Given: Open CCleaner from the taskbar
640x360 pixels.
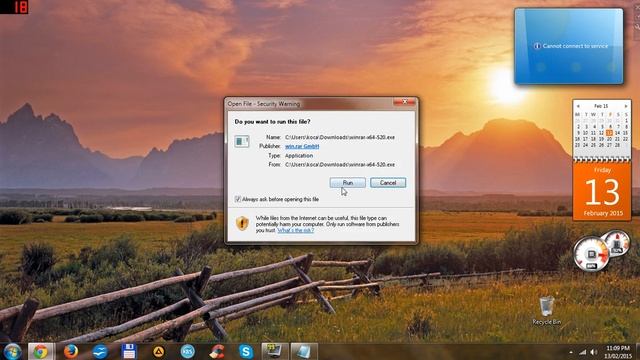Looking at the screenshot, I should click(x=217, y=351).
